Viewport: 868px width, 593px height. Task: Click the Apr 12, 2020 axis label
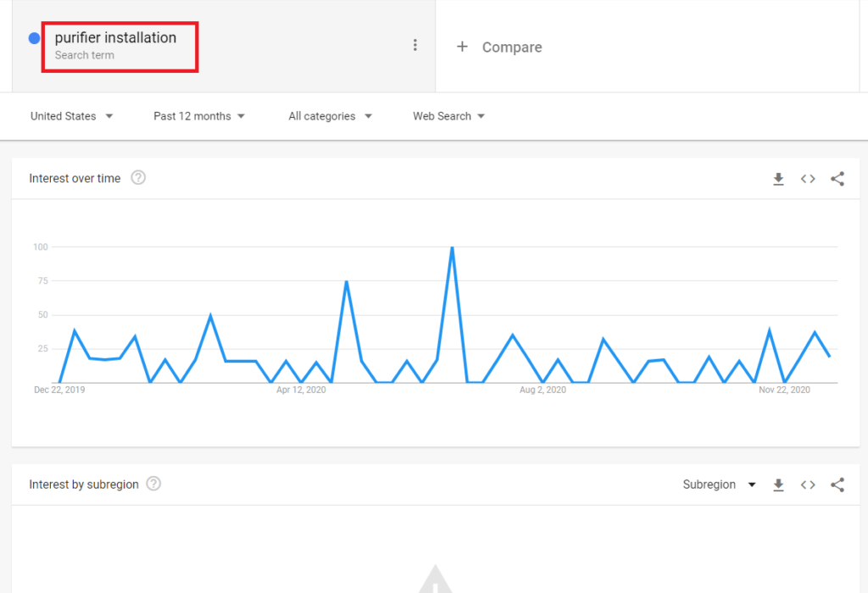(x=301, y=391)
